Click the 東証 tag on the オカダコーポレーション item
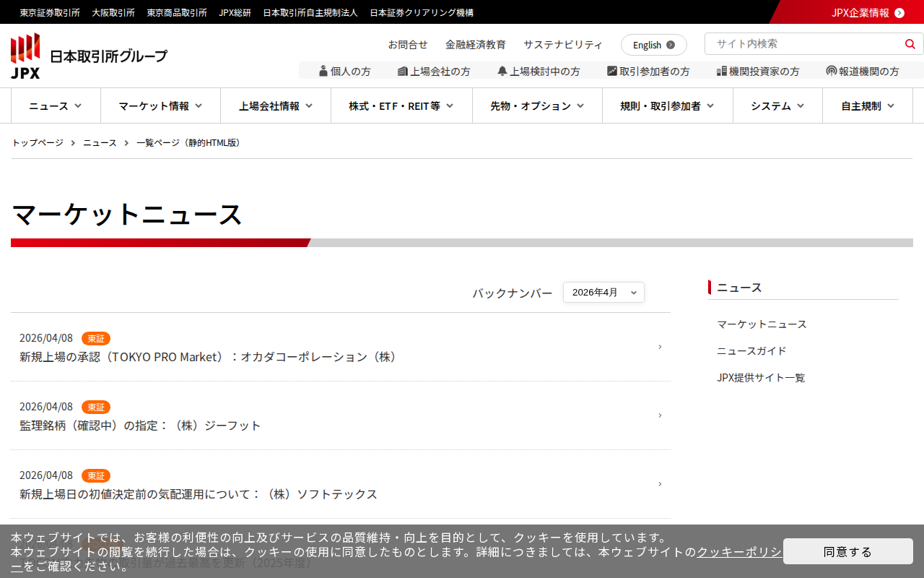The height and width of the screenshot is (578, 924). (x=96, y=338)
